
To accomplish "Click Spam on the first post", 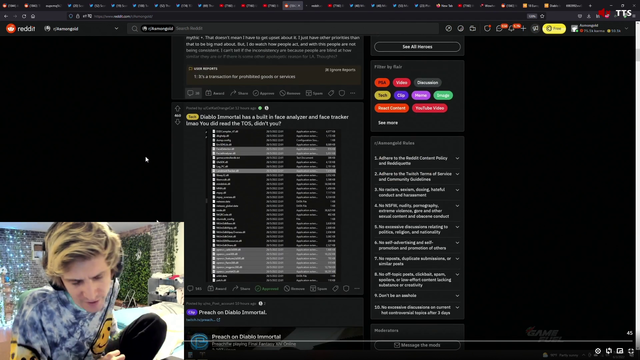I will point(314,93).
